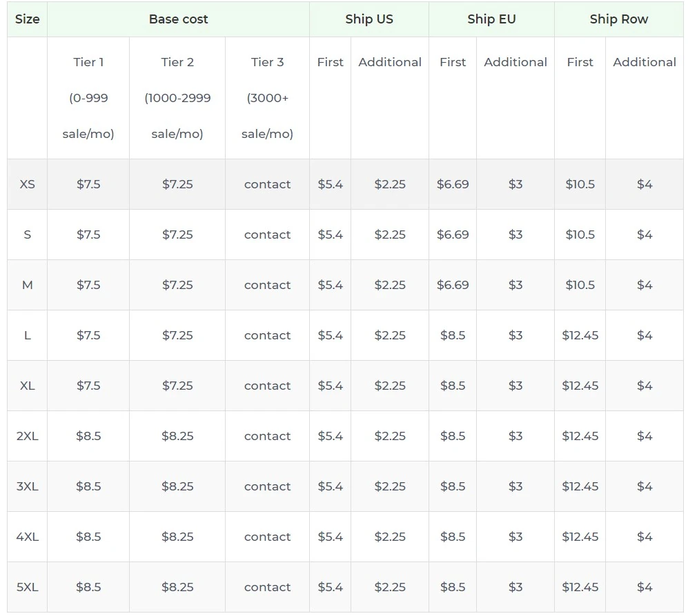Click the 'Ship Row' column header

pyautogui.click(x=618, y=19)
